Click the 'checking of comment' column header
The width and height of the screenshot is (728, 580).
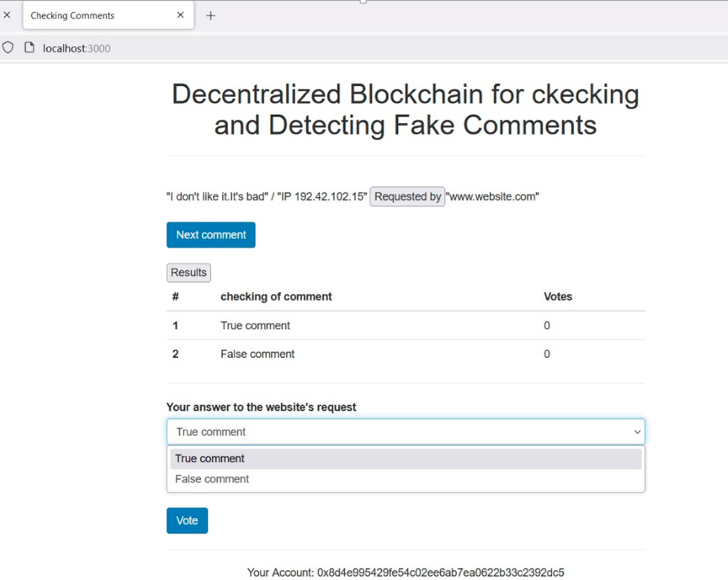[276, 297]
